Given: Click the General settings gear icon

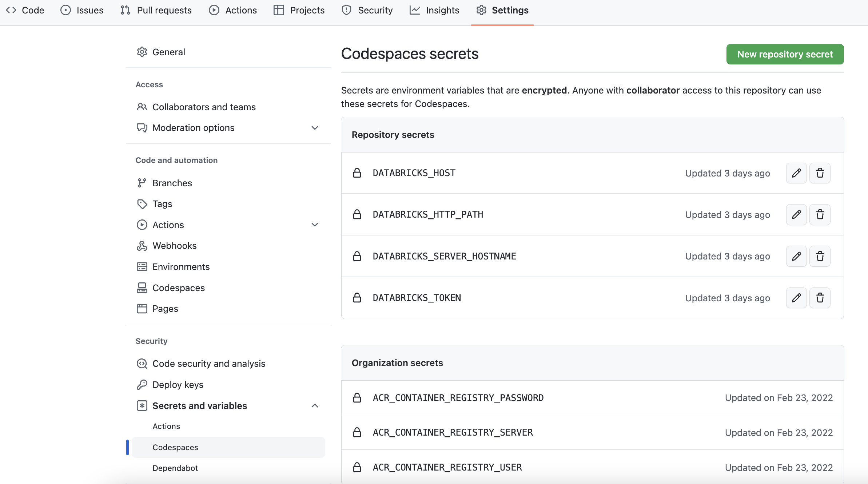Looking at the screenshot, I should (142, 52).
